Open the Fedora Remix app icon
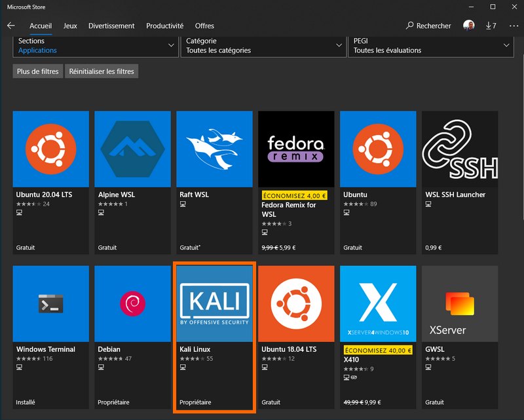The width and height of the screenshot is (524, 420). [296, 149]
